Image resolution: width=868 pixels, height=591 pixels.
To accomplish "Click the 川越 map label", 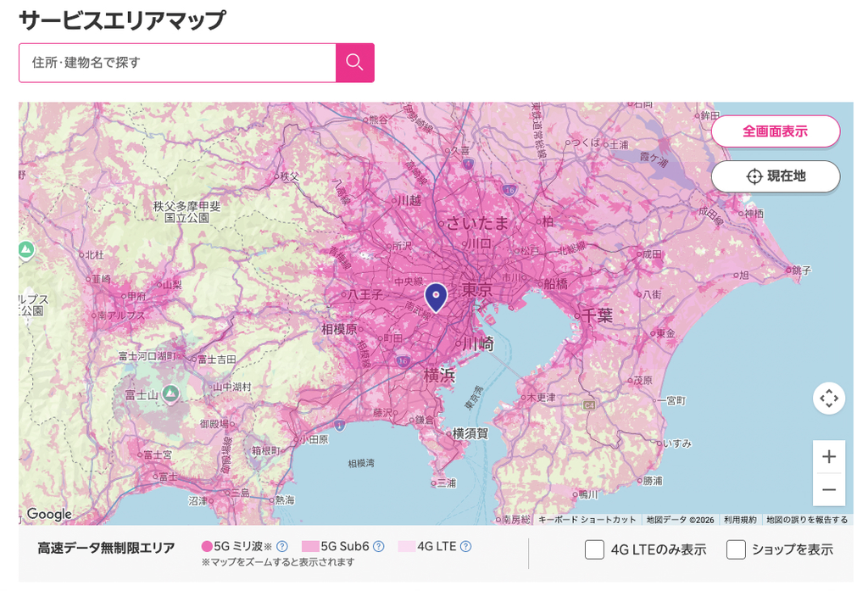I will point(409,200).
